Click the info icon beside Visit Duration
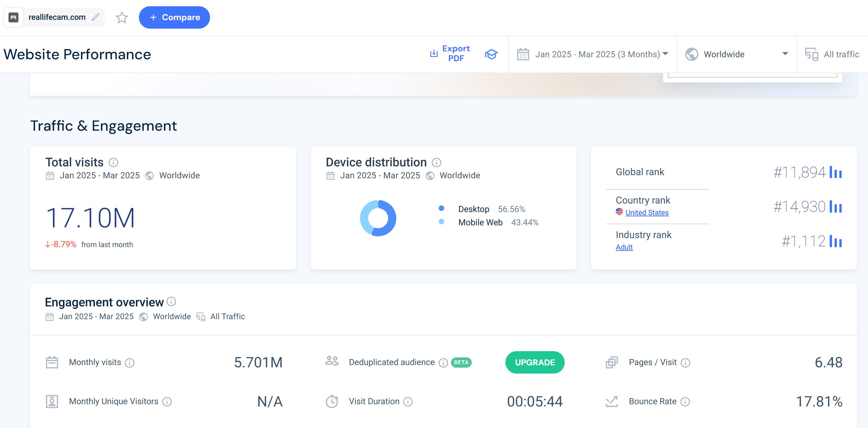Image resolution: width=868 pixels, height=428 pixels. click(408, 402)
